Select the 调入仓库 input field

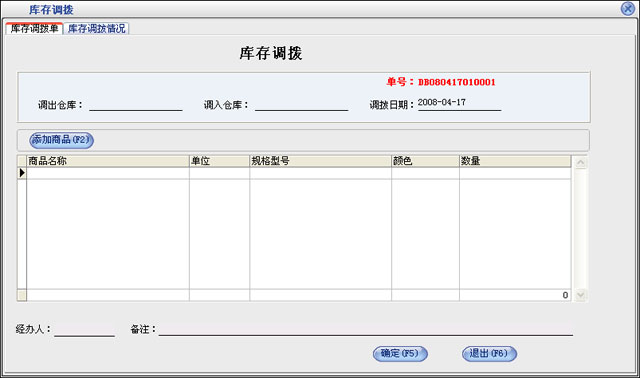pos(301,105)
